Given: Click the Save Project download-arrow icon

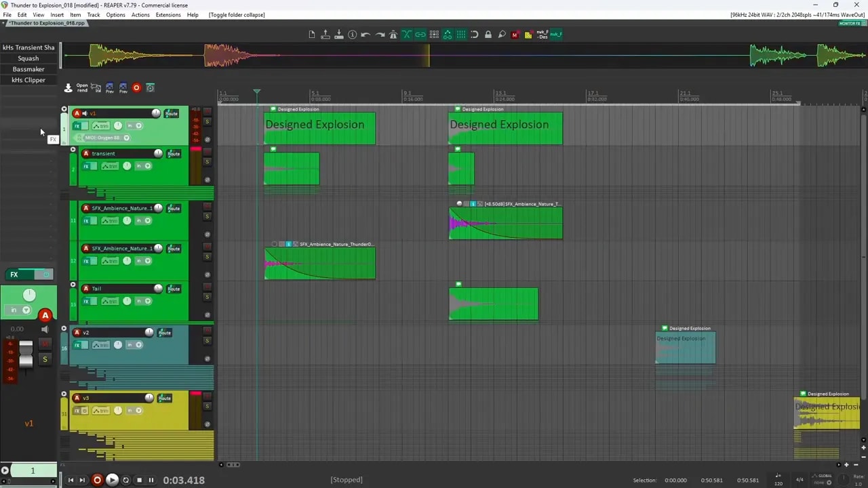Looking at the screenshot, I should (x=339, y=35).
